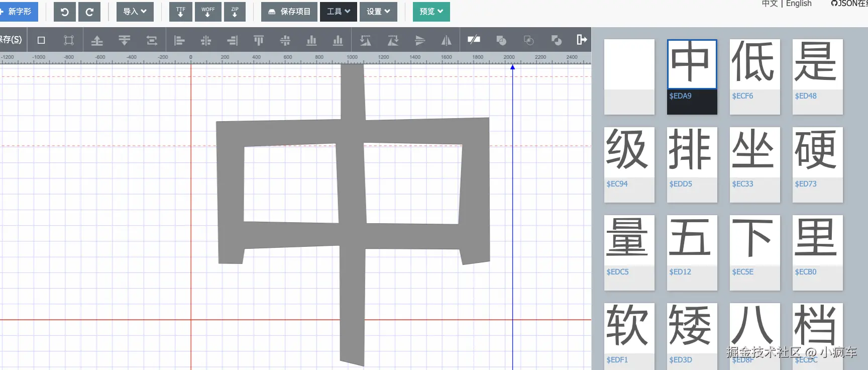Viewport: 868px width, 370px height.
Task: Select the 下 glyph $EC5E
Action: 755,253
